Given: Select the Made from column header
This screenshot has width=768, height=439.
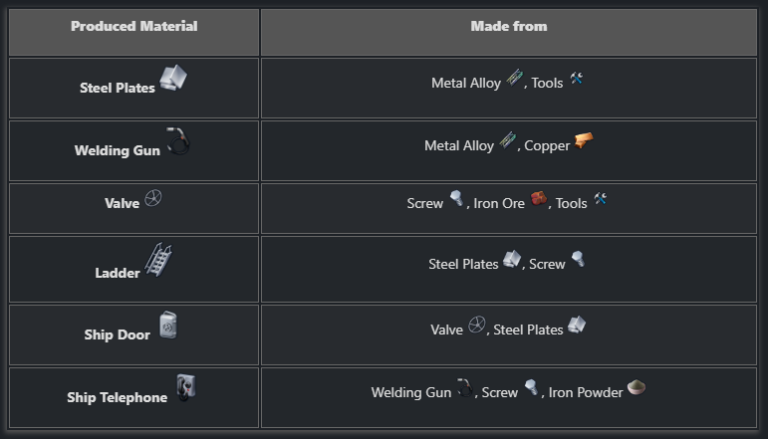Looking at the screenshot, I should [x=509, y=27].
